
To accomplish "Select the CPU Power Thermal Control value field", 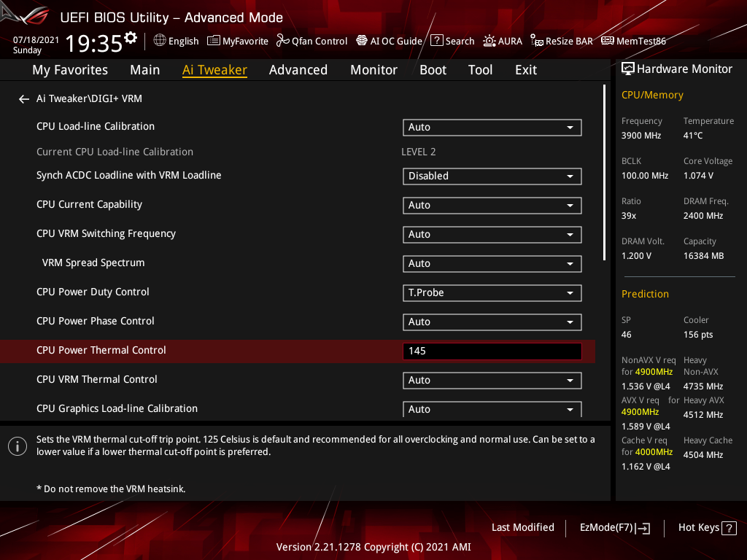I will (492, 351).
